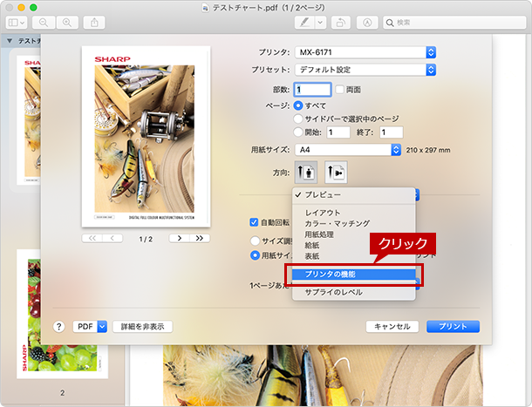Click the rotate icon in toolbar
Image resolution: width=532 pixels, height=407 pixels.
(341, 23)
